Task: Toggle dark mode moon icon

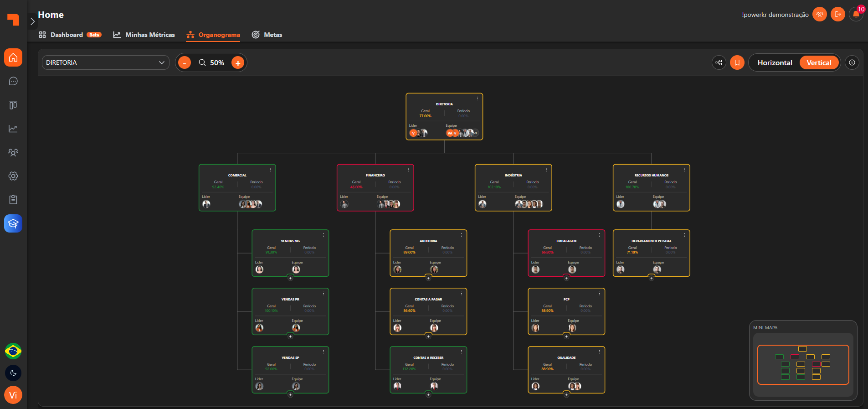Action: pyautogui.click(x=13, y=373)
